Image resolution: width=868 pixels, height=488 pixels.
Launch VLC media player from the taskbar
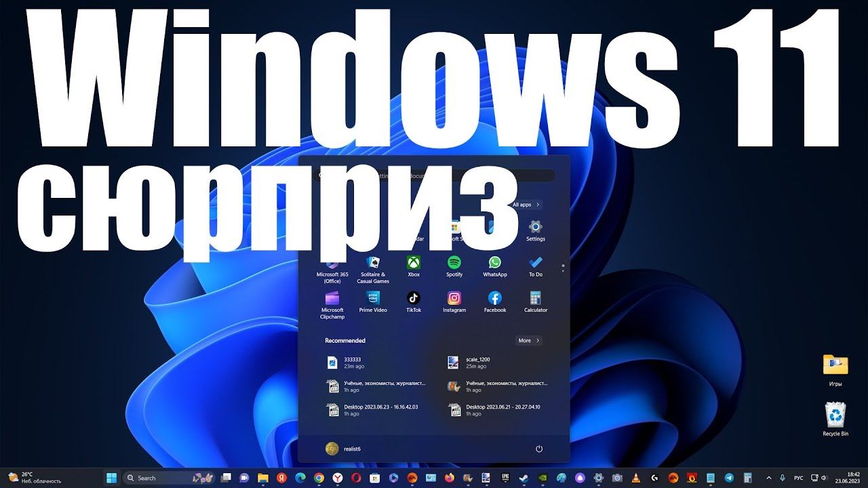635,478
